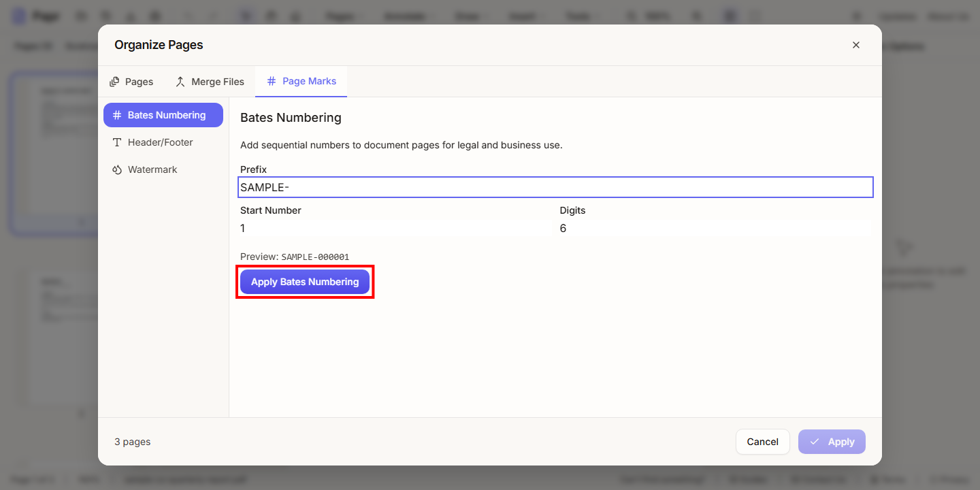Viewport: 980px width, 490px height.
Task: Select the Page Marks tab
Action: point(301,81)
